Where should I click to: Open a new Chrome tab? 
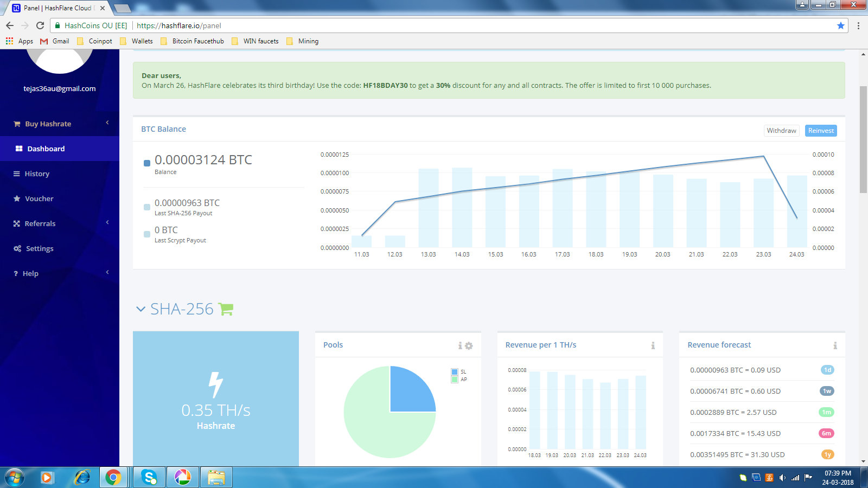(123, 8)
